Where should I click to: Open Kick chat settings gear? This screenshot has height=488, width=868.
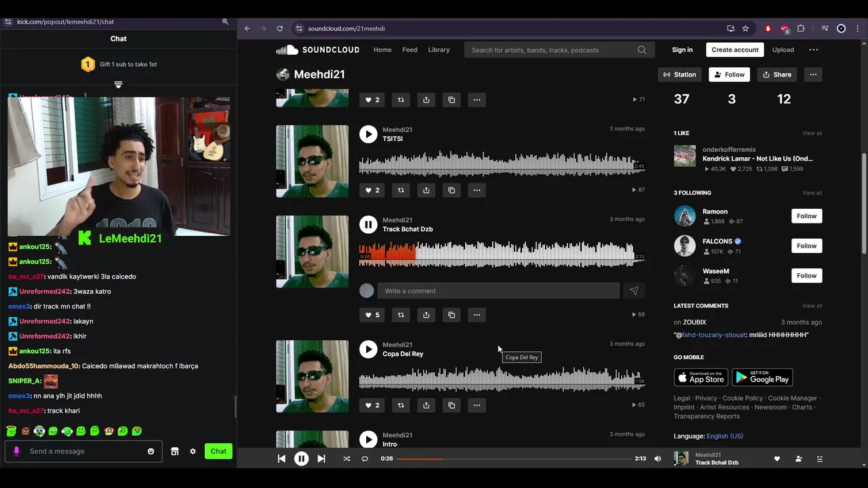(x=193, y=451)
